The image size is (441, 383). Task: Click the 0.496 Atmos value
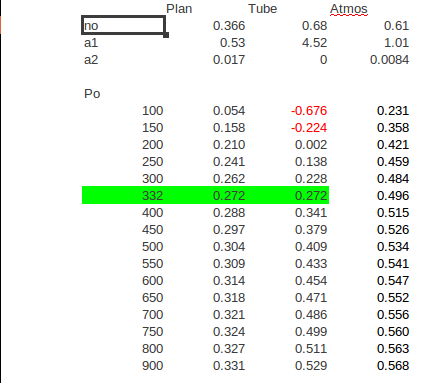393,195
